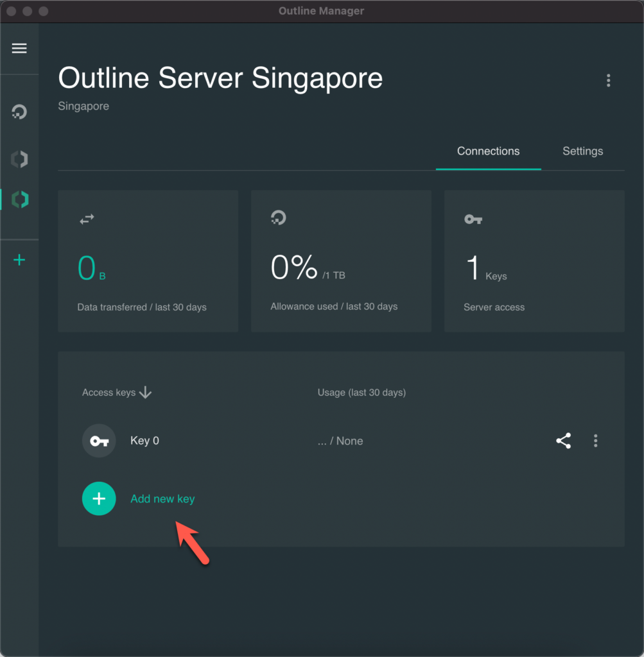
Task: Click the Singapore location subtitle
Action: coord(83,106)
